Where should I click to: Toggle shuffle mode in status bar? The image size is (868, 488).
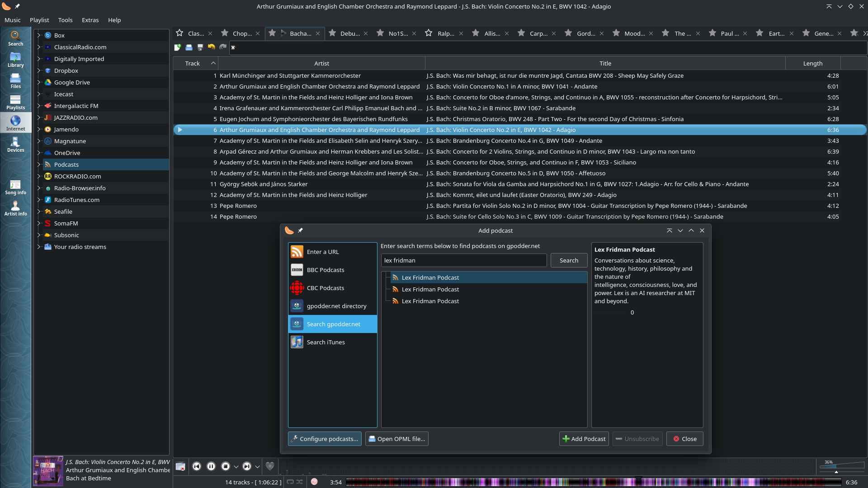pyautogui.click(x=300, y=482)
